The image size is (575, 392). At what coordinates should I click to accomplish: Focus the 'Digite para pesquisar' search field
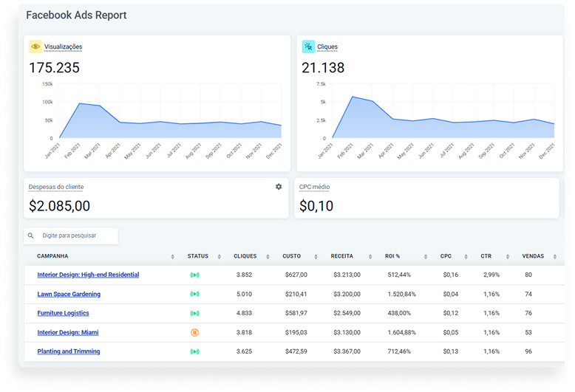[x=78, y=236]
